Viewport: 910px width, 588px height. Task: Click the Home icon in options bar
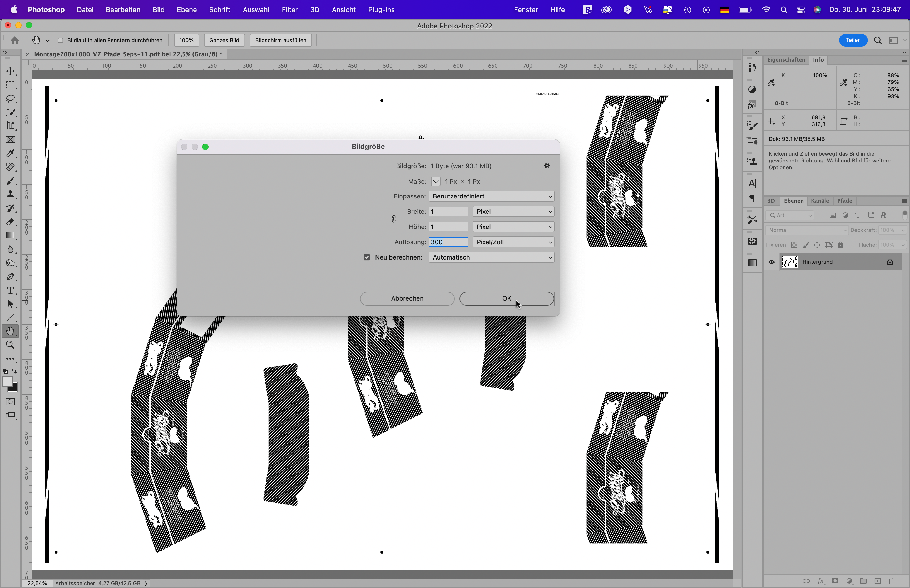click(x=14, y=40)
